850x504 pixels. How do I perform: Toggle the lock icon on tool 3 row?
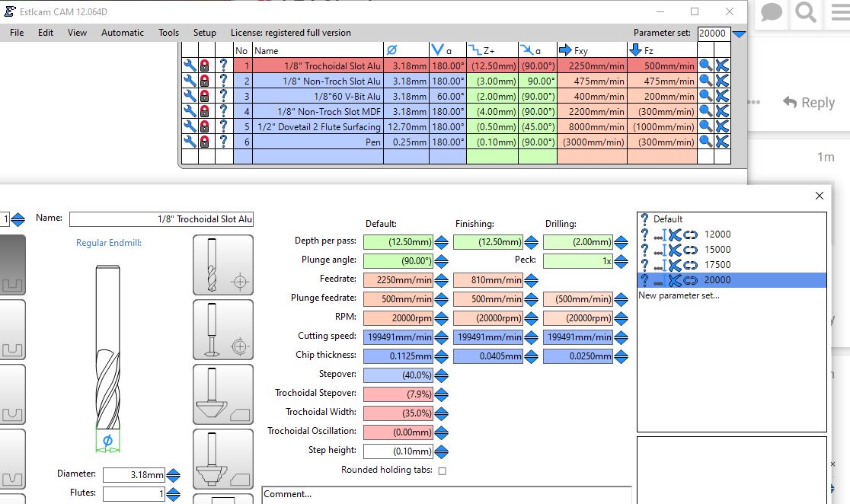click(x=205, y=96)
